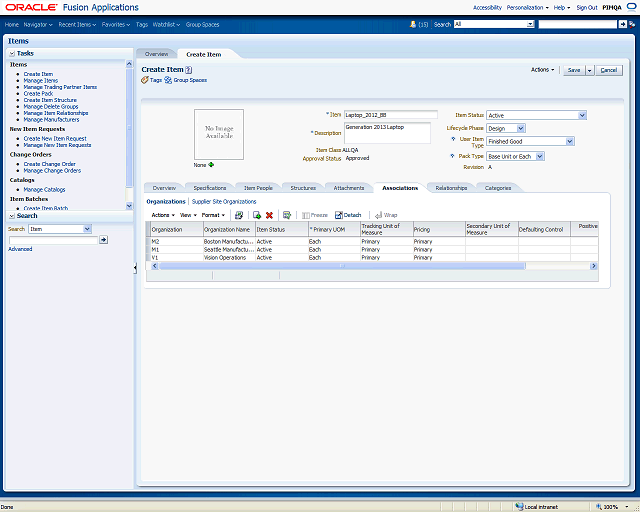Switch to the Relationships tab
This screenshot has width=640, height=512.
coord(451,188)
